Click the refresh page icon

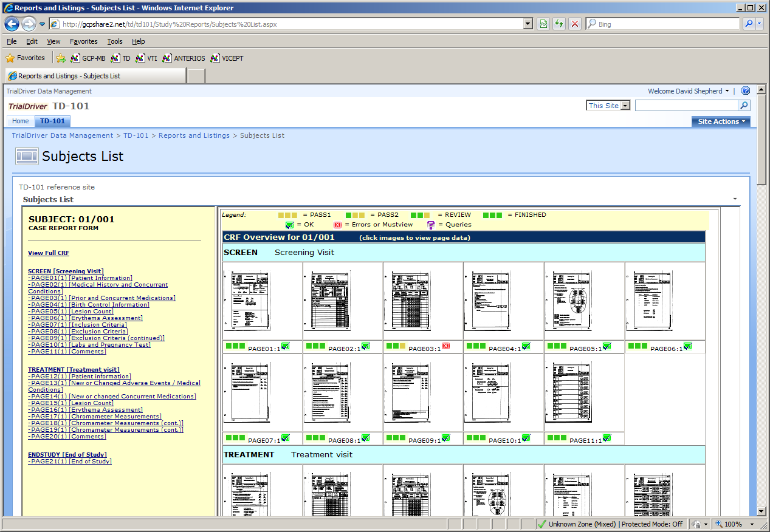pyautogui.click(x=559, y=24)
